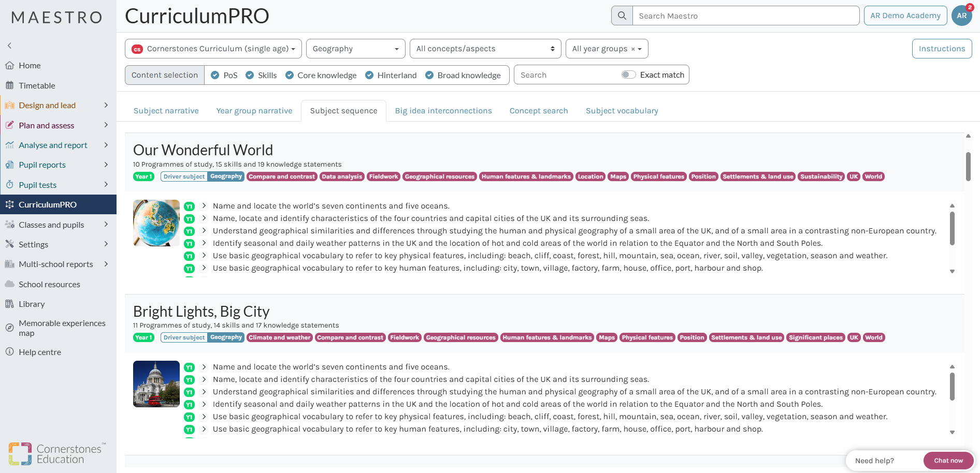Open the Geography subject dropdown

click(355, 49)
